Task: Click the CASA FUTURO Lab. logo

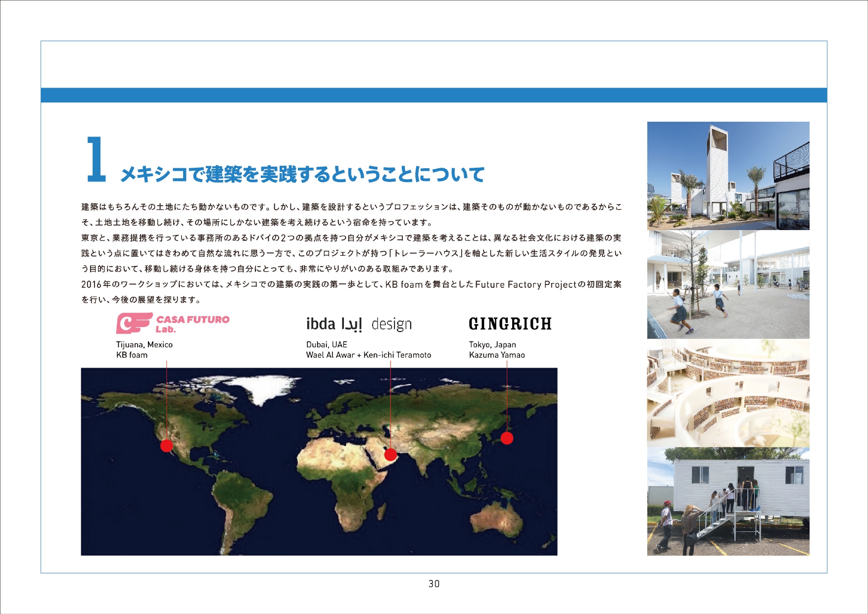Action: [x=173, y=324]
